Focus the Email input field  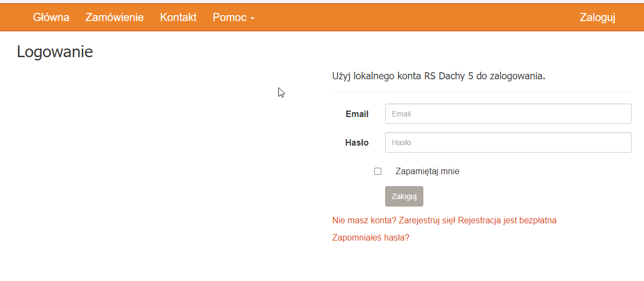508,114
